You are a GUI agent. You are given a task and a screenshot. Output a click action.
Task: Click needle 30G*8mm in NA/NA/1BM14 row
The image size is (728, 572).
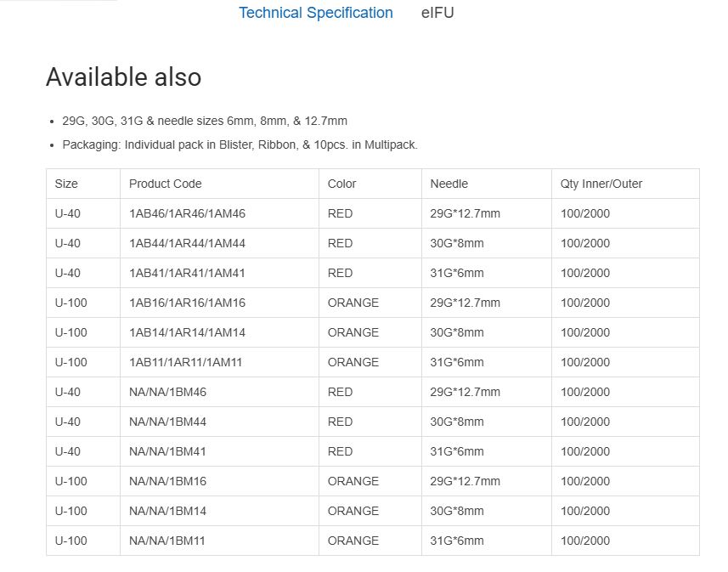tap(457, 511)
